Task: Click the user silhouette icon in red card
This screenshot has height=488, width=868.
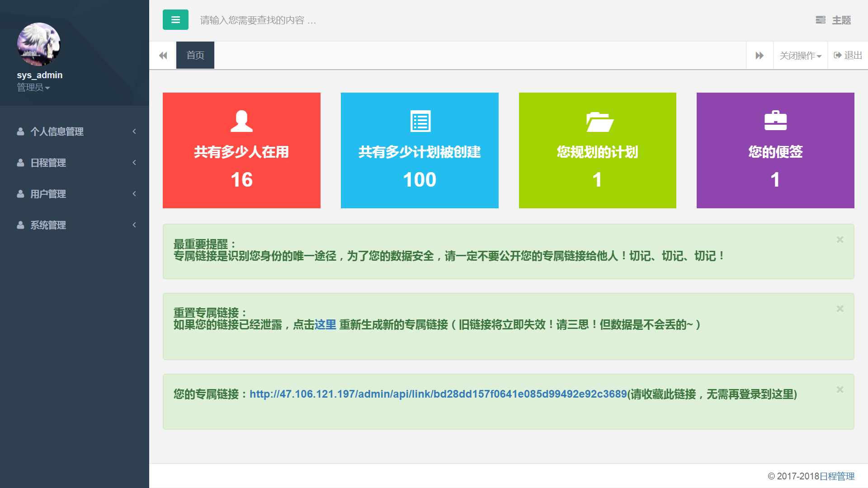Action: click(241, 121)
